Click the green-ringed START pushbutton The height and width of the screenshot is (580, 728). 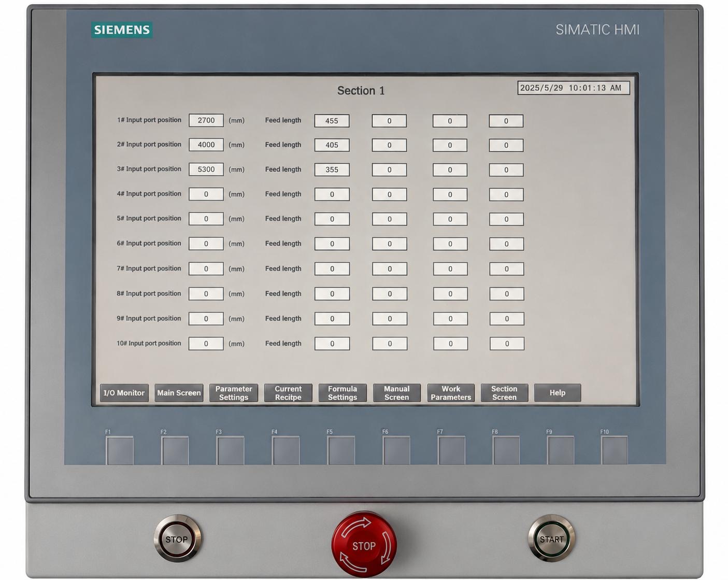click(x=551, y=539)
